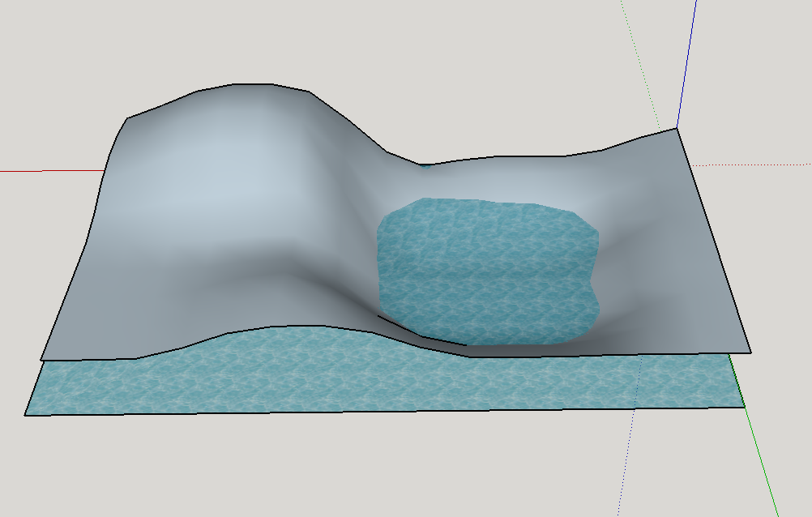Pick the terrain's front-left corner point
This screenshot has width=812, height=517.
[x=41, y=359]
